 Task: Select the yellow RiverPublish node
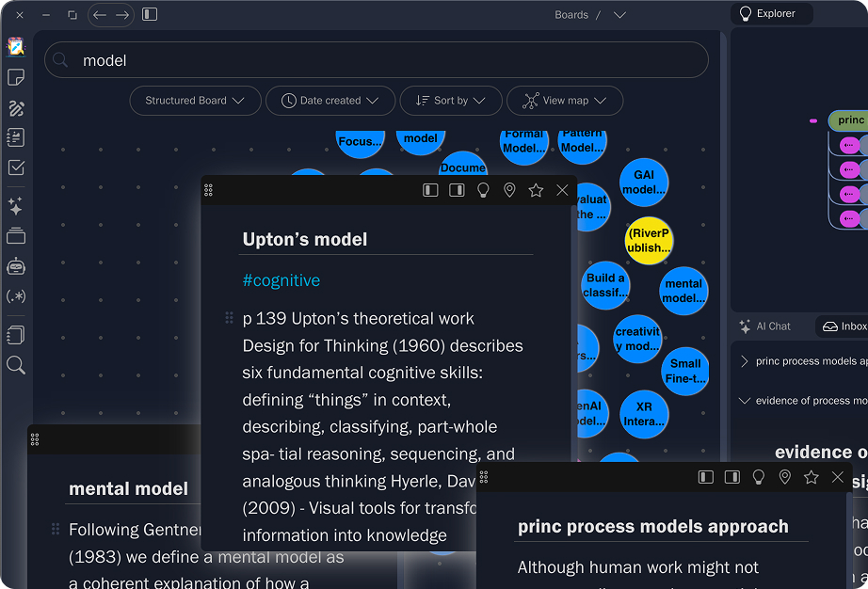649,241
